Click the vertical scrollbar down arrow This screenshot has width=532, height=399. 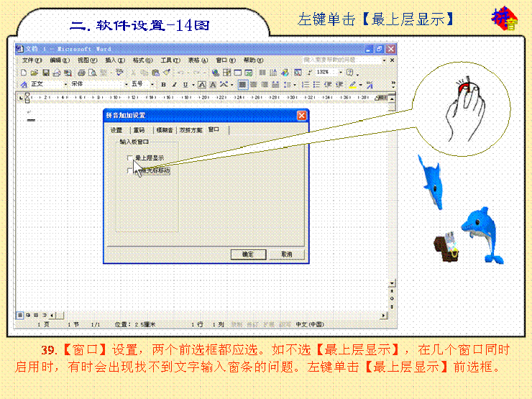coord(392,284)
